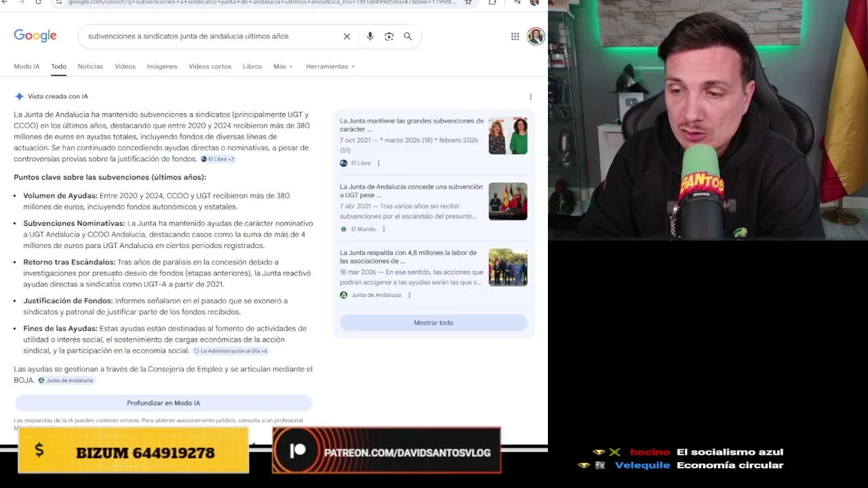
Task: Click the El Mundo favicon in the source card
Action: [344, 229]
